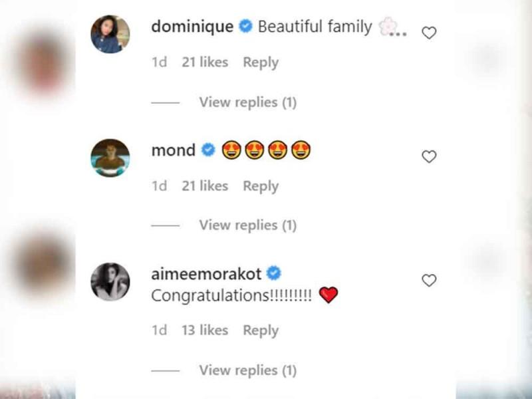The height and width of the screenshot is (399, 532).
Task: Click the red heart emoji after Congratulations
Action: coord(329,293)
